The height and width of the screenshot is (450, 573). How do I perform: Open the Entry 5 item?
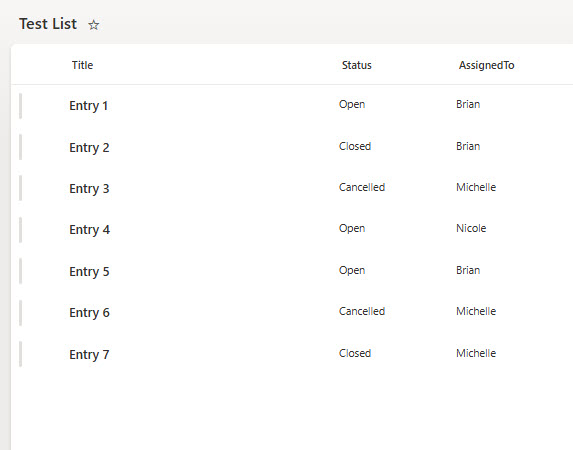[89, 272]
